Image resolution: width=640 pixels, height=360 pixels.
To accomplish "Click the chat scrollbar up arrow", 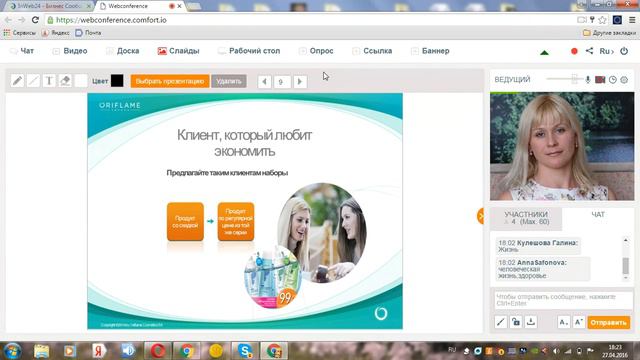I will 626,240.
